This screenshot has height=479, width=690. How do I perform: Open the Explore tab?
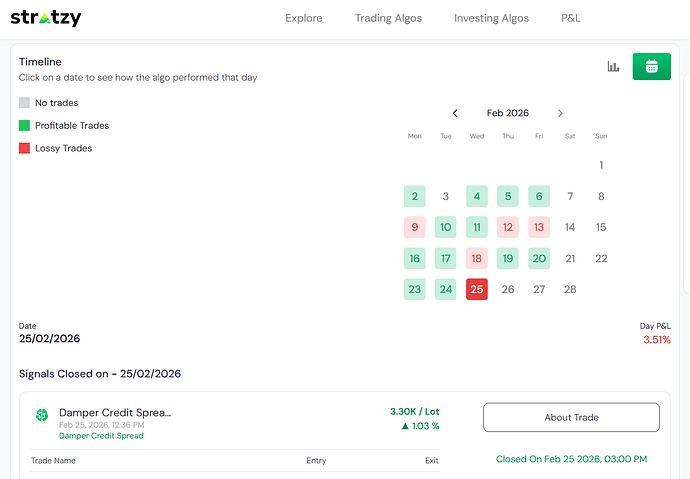point(304,18)
